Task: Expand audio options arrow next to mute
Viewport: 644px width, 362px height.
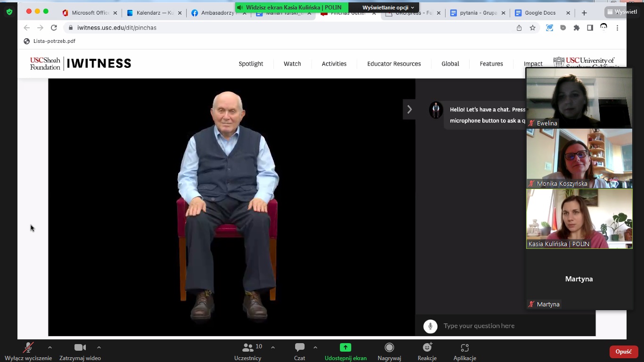Action: click(x=50, y=347)
